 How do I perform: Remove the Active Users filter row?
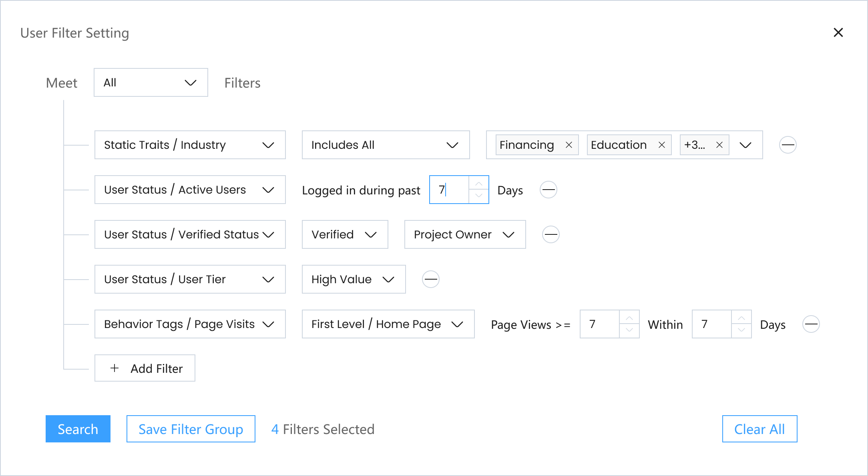[x=548, y=190]
